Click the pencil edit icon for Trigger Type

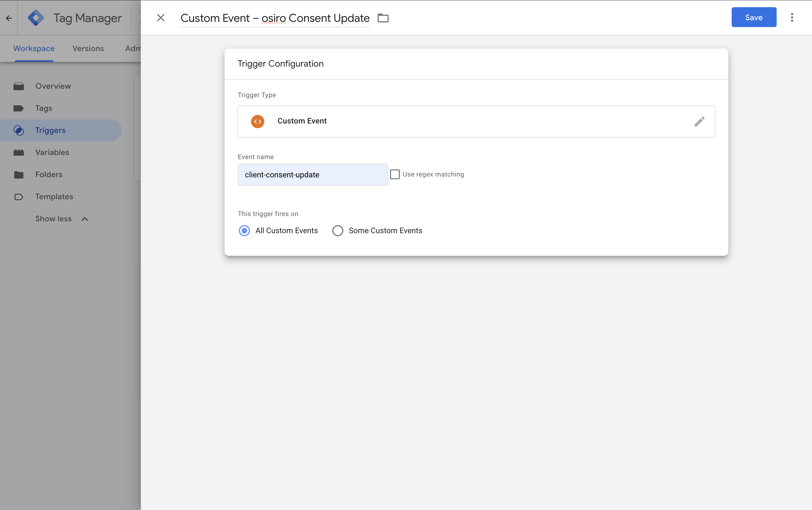coord(699,122)
